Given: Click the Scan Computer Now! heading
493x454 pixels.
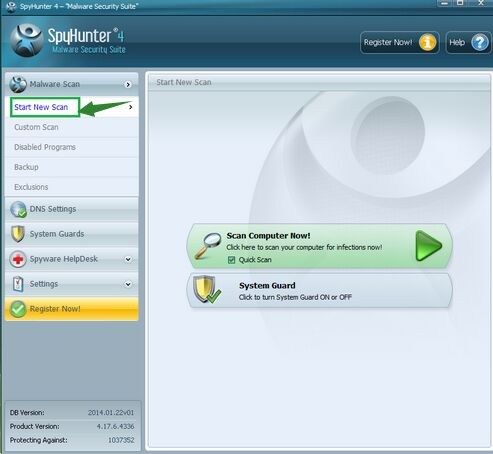Looking at the screenshot, I should [268, 236].
